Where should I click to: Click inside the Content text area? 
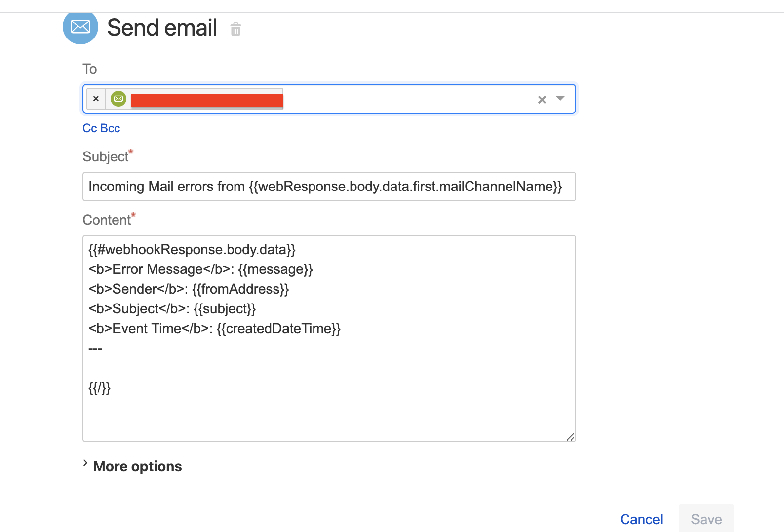(329, 339)
